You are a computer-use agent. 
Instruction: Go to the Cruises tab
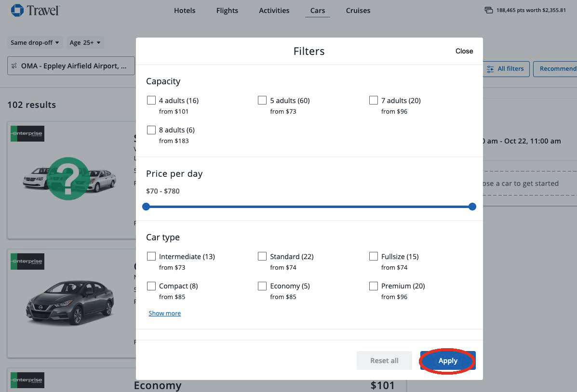(358, 11)
